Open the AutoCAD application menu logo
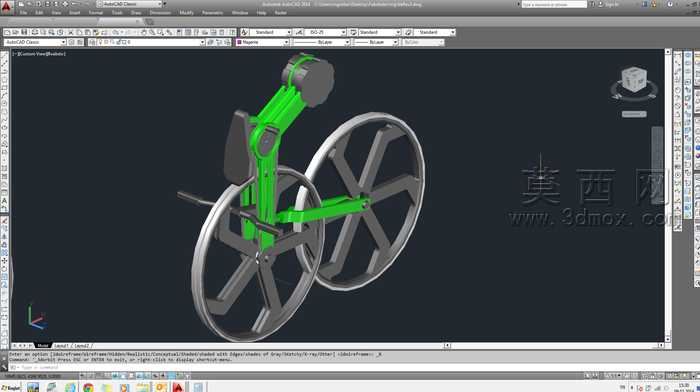The width and height of the screenshot is (700, 392). click(x=6, y=7)
